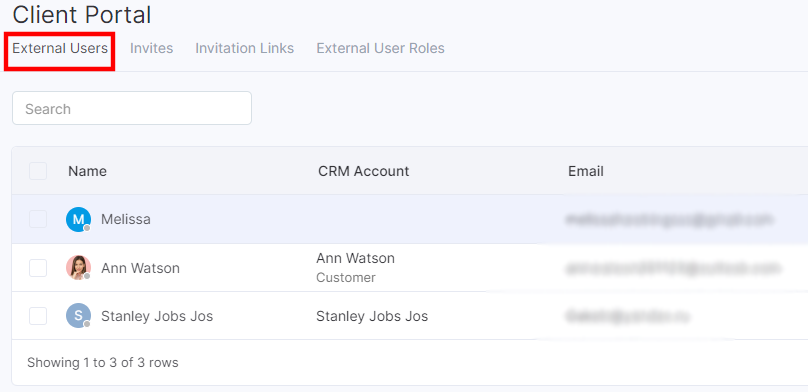The width and height of the screenshot is (808, 392).
Task: Click Melissa's blue M avatar
Action: coord(78,219)
